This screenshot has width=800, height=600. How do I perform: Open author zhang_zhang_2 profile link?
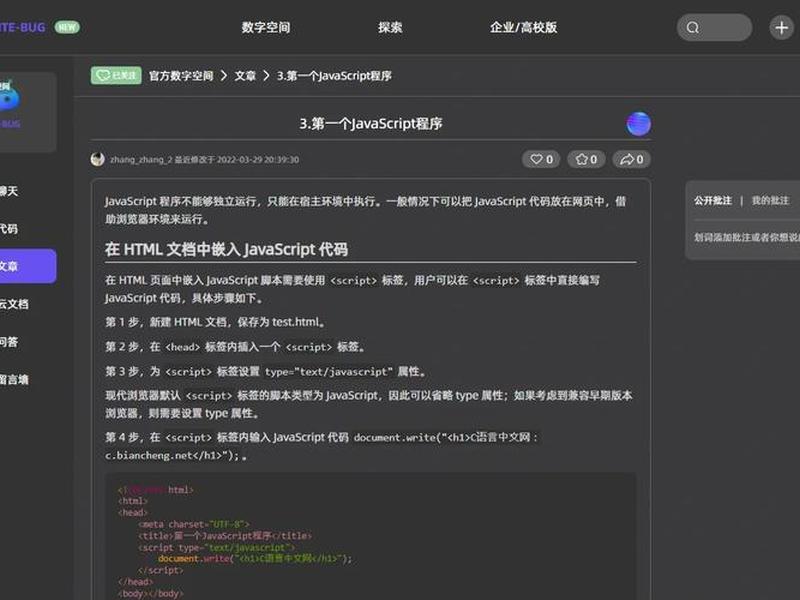pos(141,160)
